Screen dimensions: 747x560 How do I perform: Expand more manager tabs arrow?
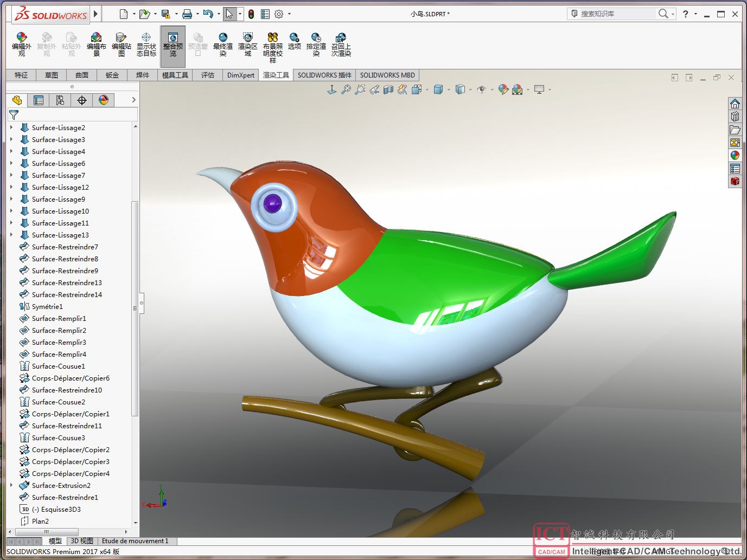[x=133, y=100]
